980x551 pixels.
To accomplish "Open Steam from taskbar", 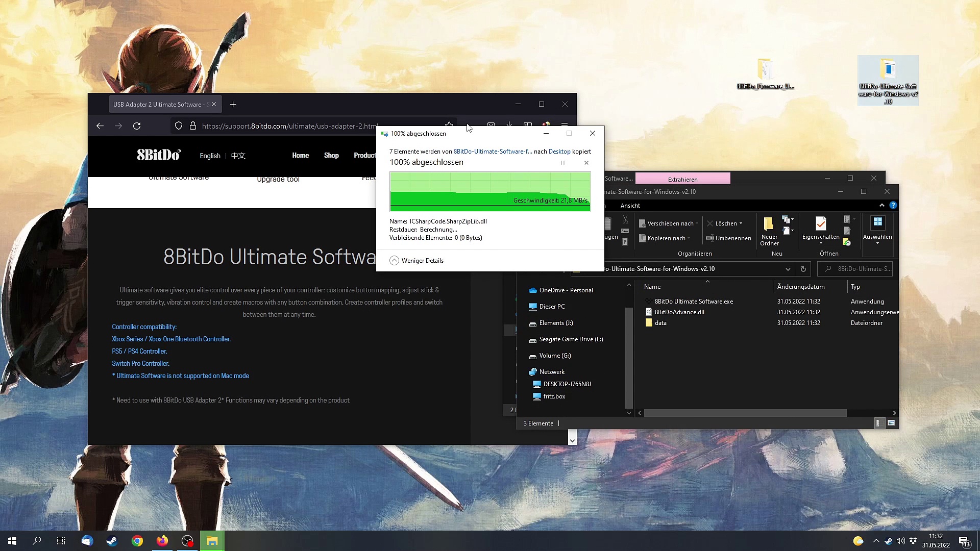I will pos(112,541).
